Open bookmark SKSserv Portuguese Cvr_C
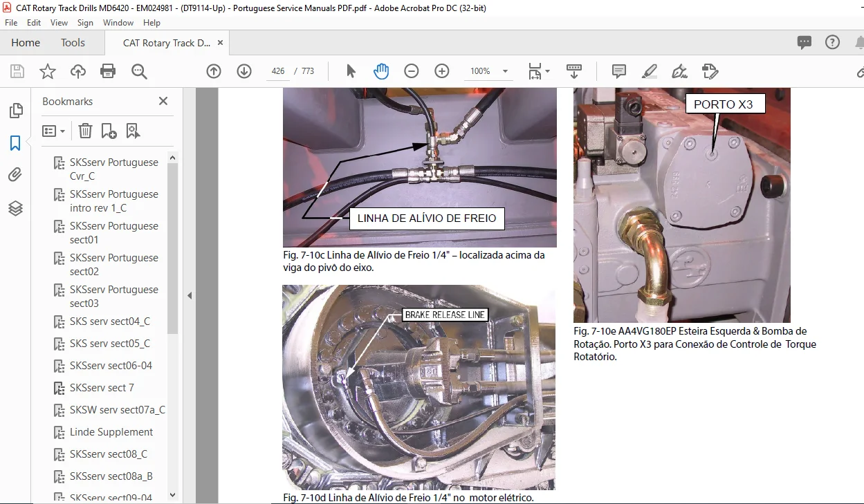 tap(114, 169)
